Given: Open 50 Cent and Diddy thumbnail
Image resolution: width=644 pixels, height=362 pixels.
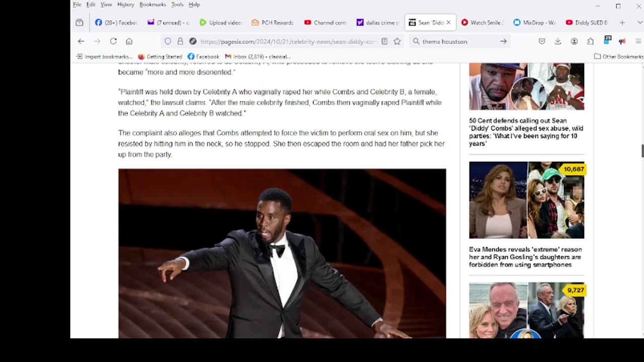Looking at the screenshot, I should 526,86.
